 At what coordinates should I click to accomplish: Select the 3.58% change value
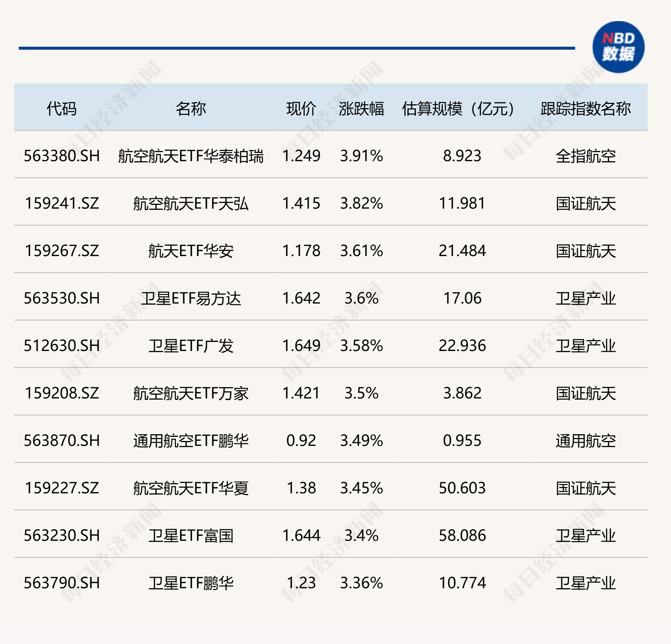tap(361, 346)
